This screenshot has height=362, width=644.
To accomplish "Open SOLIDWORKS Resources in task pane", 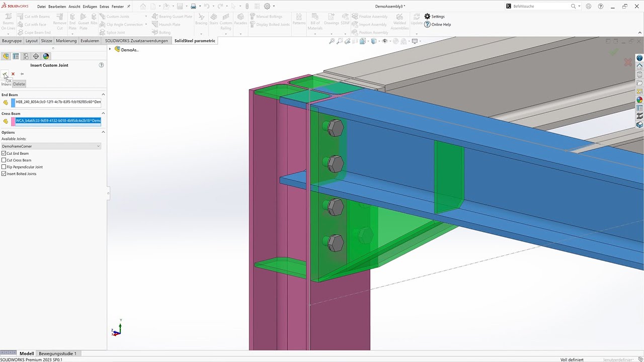I will (639, 66).
